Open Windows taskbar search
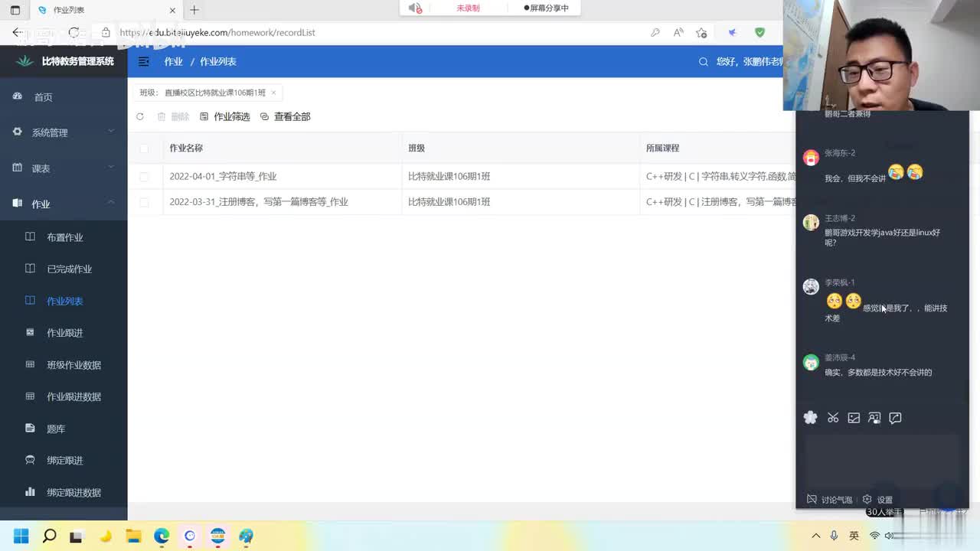980x551 pixels. [49, 536]
